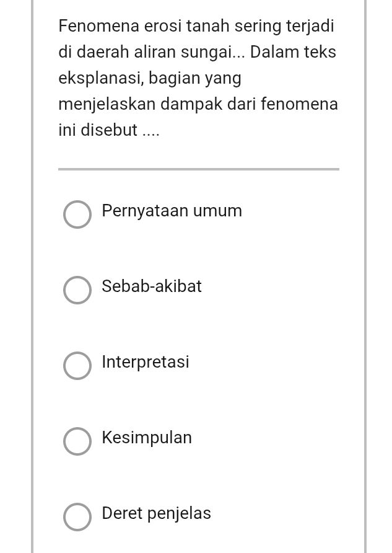This screenshot has height=553, width=392.
Task: Click the horizontal divider below the question
Action: click(x=198, y=168)
